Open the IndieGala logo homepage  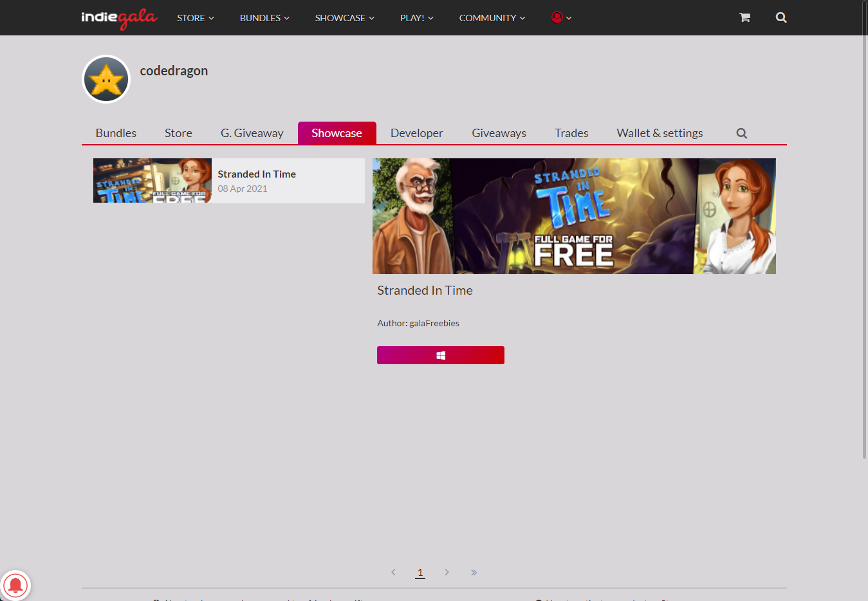click(119, 18)
